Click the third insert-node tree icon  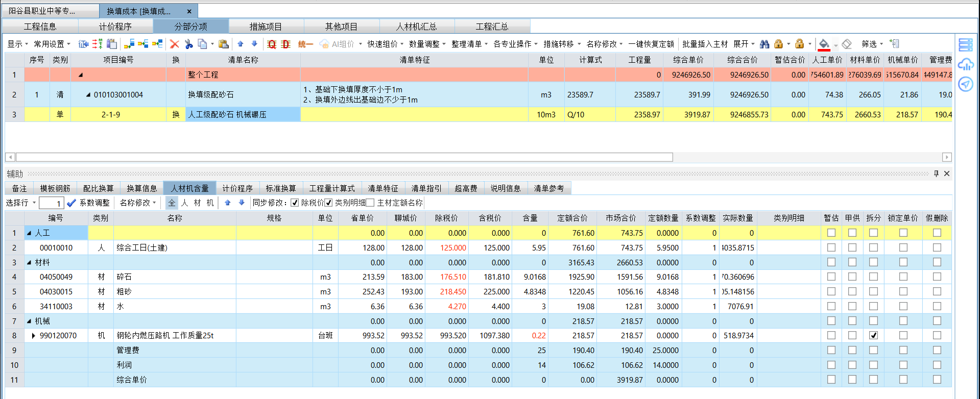(157, 44)
